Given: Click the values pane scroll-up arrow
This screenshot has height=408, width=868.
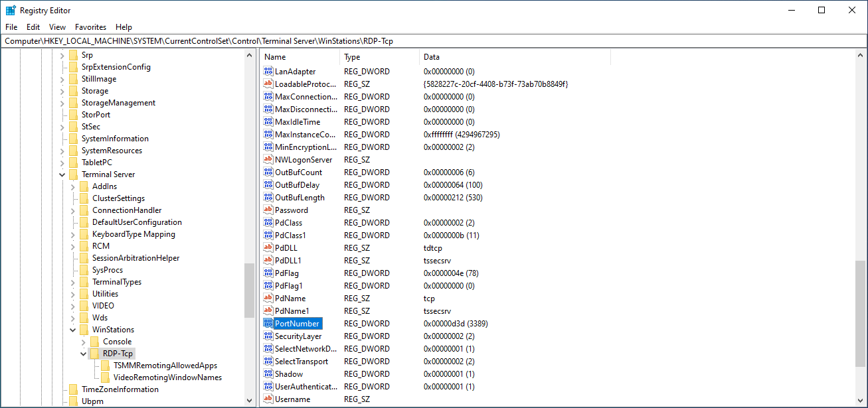Looking at the screenshot, I should tap(861, 56).
